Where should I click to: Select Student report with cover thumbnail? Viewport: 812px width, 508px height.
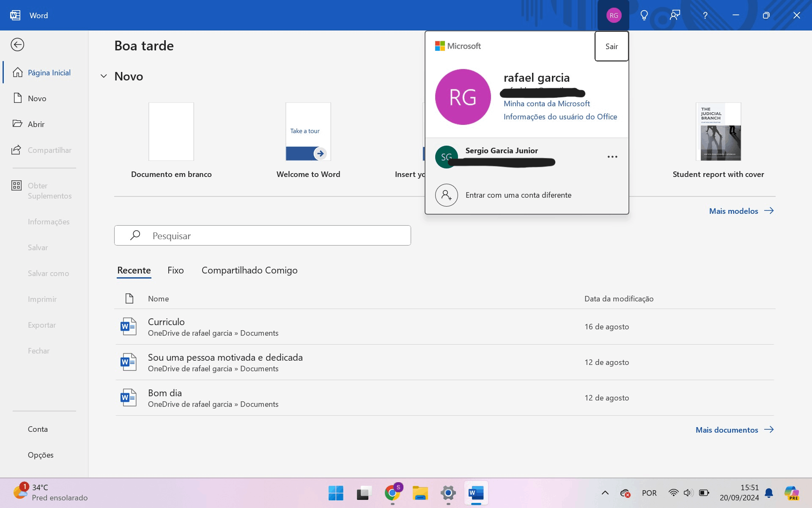[719, 132]
